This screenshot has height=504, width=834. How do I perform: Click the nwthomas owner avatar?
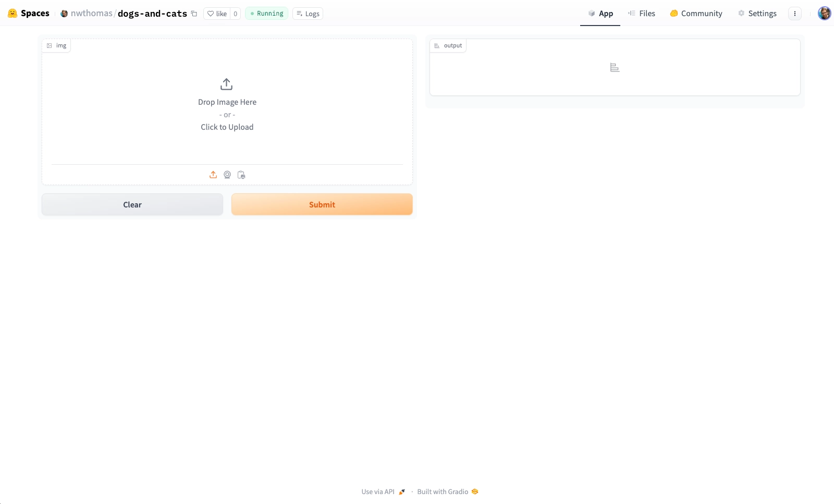pyautogui.click(x=64, y=14)
